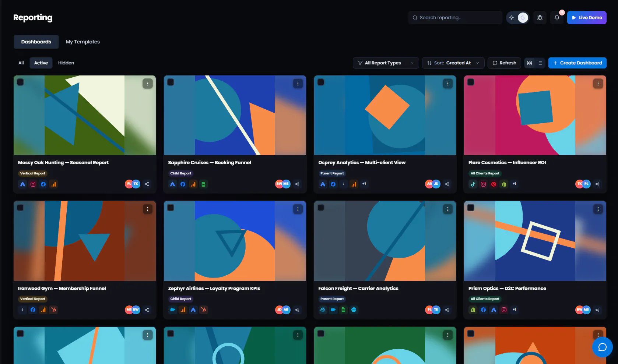Select Osprey Analytics card checkbox

[x=321, y=82]
